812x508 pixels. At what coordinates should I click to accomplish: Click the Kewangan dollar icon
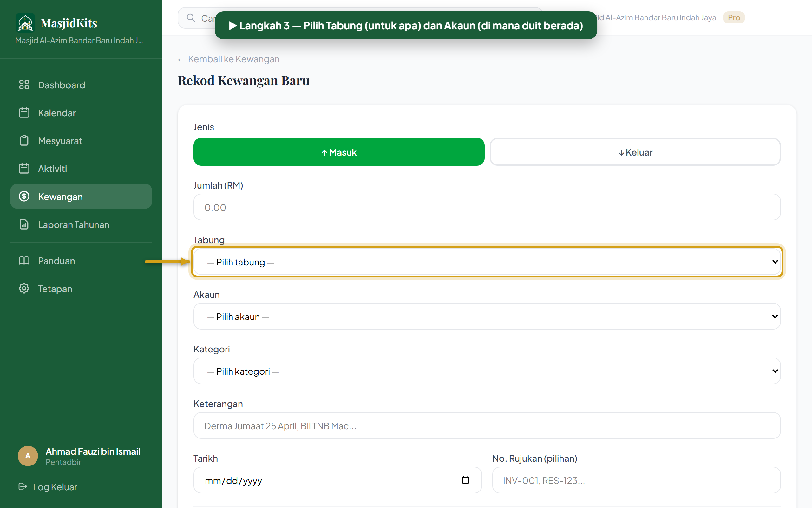coord(24,196)
